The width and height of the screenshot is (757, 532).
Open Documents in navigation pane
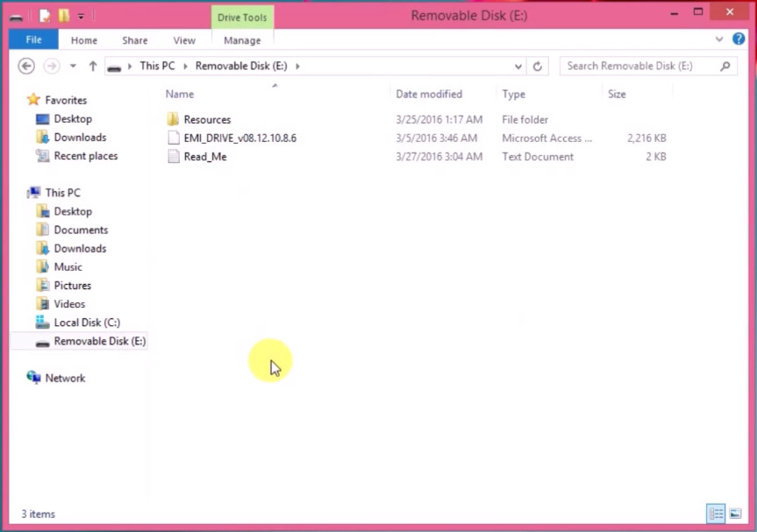click(81, 231)
